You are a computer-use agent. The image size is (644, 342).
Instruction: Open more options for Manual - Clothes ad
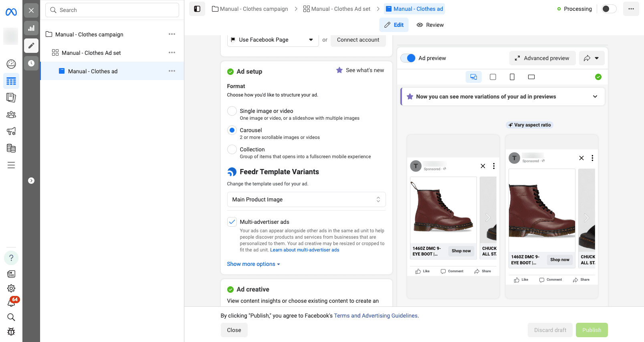pyautogui.click(x=172, y=71)
